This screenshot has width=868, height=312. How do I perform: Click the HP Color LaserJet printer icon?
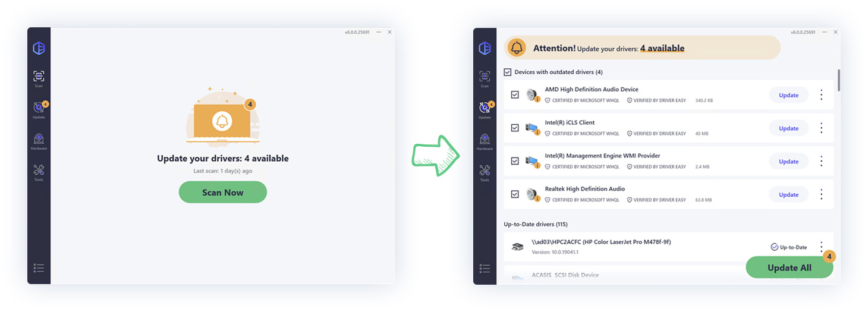tap(518, 247)
